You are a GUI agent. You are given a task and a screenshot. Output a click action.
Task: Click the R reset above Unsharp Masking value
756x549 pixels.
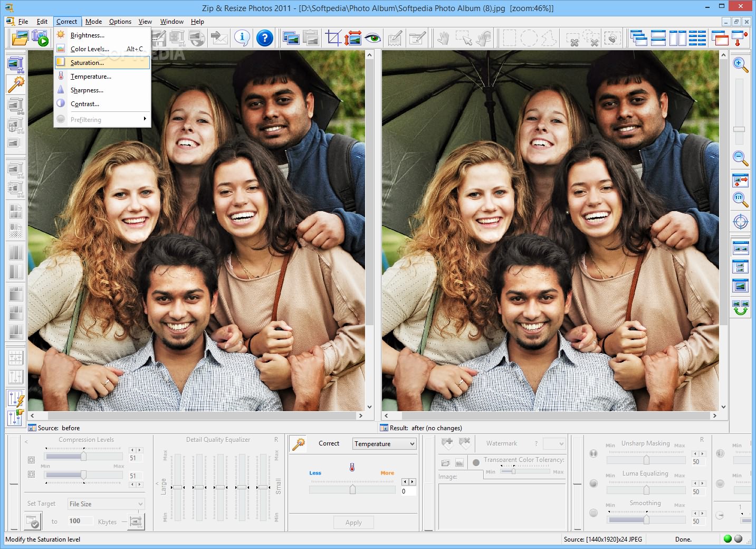702,439
